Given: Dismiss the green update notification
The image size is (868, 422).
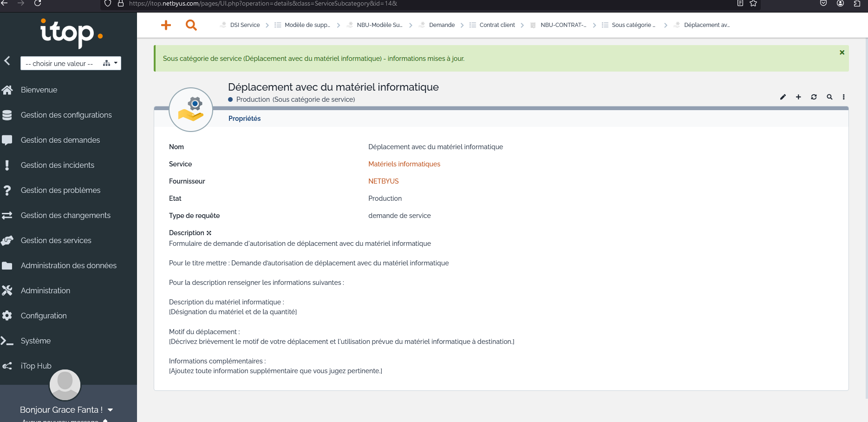Looking at the screenshot, I should [842, 53].
